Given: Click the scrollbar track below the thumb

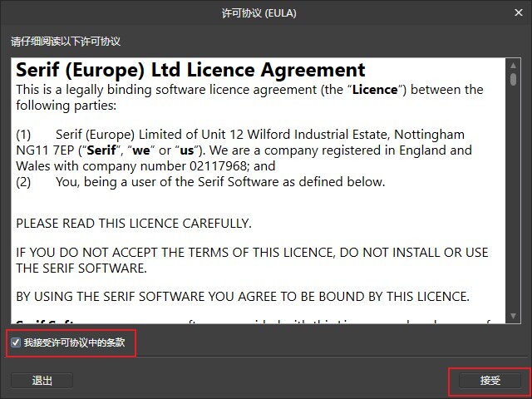Looking at the screenshot, I should pos(513,199).
